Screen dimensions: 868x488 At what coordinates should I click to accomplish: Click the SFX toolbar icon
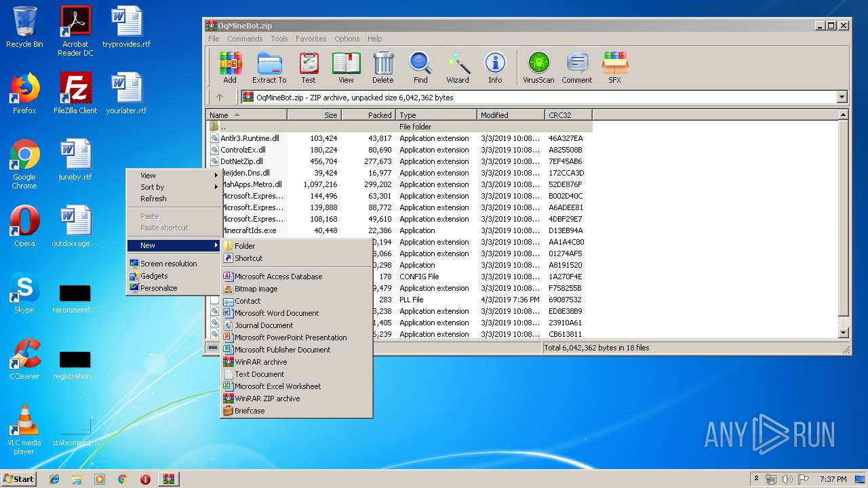(614, 68)
